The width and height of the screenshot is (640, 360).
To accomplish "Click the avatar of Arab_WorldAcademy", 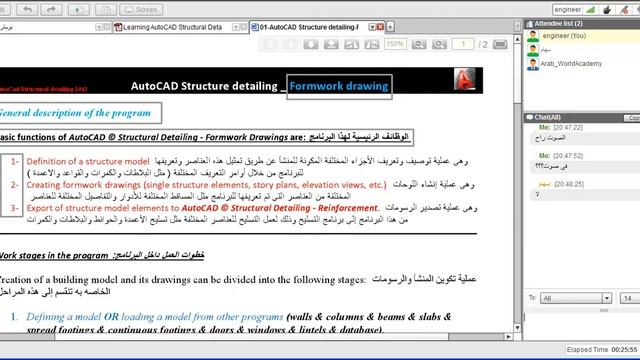I will (533, 64).
